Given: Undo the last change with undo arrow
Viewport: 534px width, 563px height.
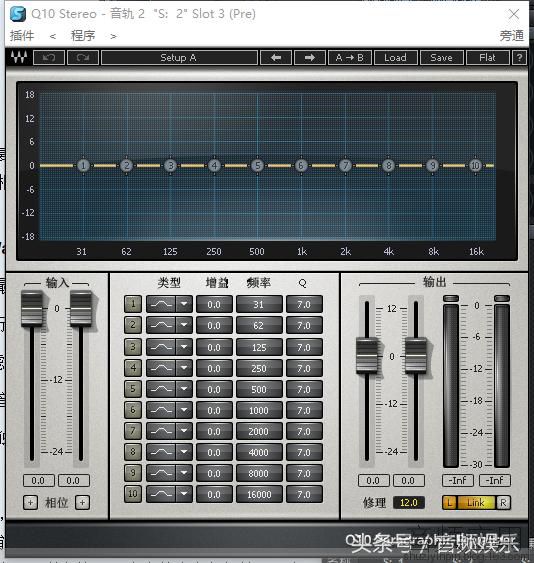Looking at the screenshot, I should click(49, 57).
